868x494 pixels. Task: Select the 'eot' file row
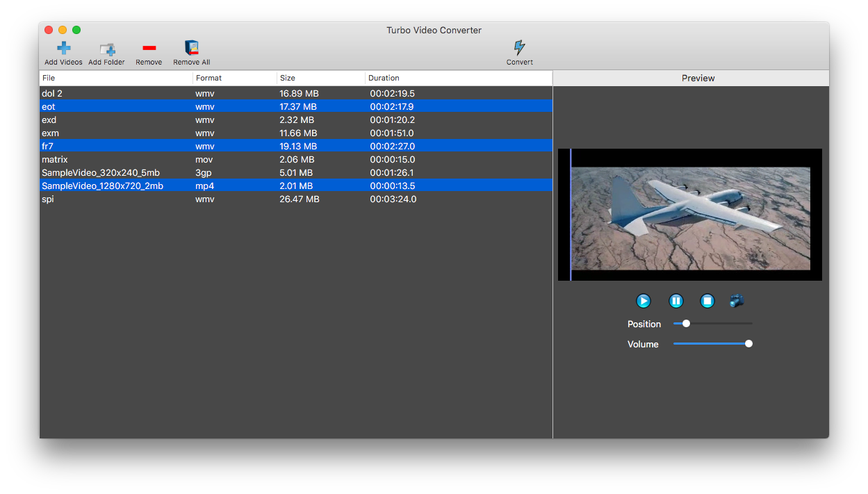(x=296, y=106)
